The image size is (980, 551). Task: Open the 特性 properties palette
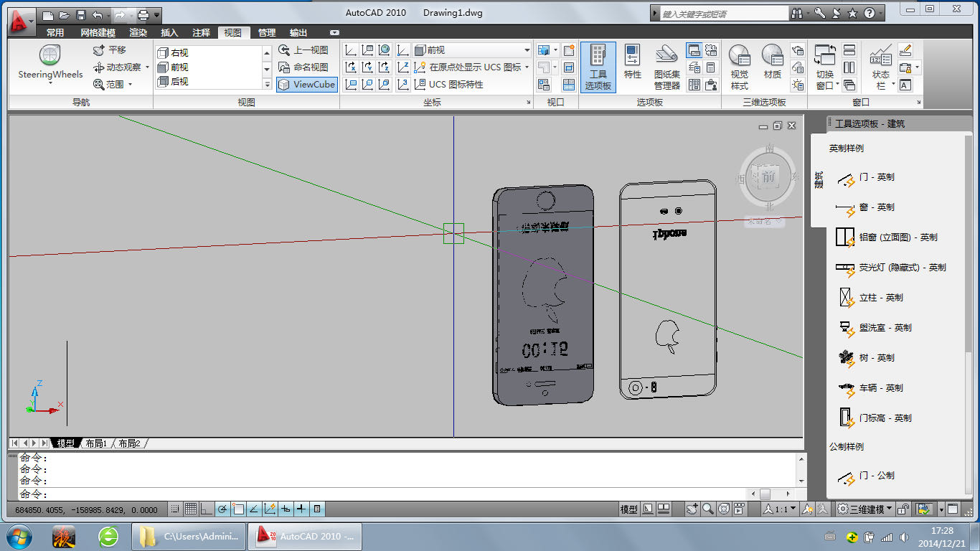[x=633, y=62]
